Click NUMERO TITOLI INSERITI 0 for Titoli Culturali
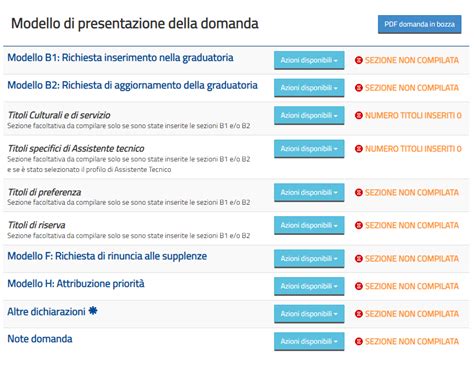Viewport: 474px width, 375px height. (x=413, y=115)
